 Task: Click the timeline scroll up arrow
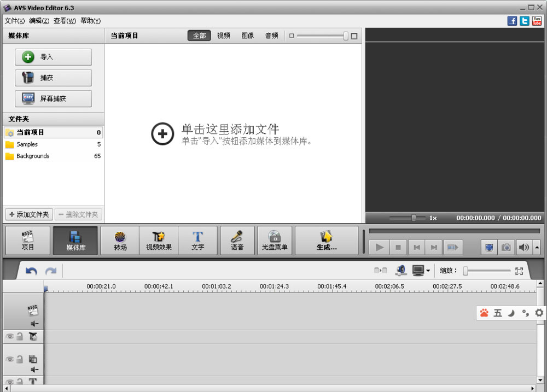[540, 284]
